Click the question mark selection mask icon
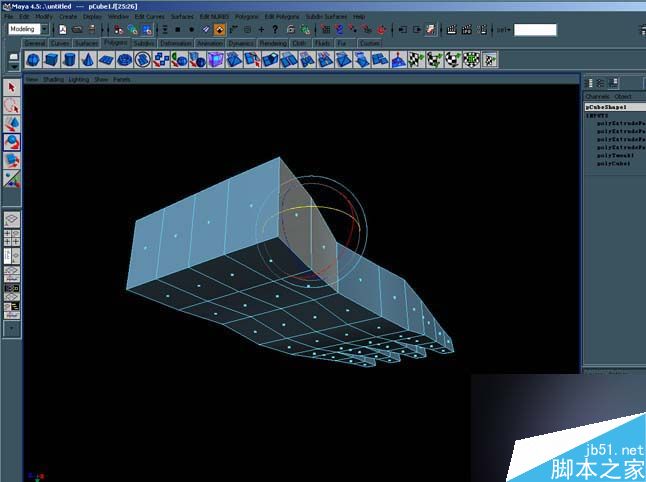The image size is (646, 482). [x=275, y=29]
